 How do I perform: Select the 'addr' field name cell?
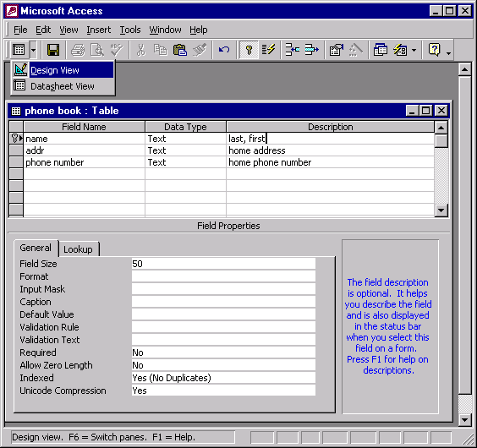[x=85, y=150]
